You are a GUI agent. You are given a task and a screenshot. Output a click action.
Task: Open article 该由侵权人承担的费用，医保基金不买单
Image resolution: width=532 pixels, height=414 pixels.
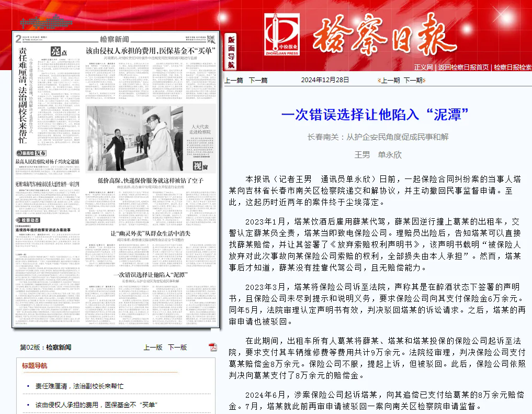(97, 405)
